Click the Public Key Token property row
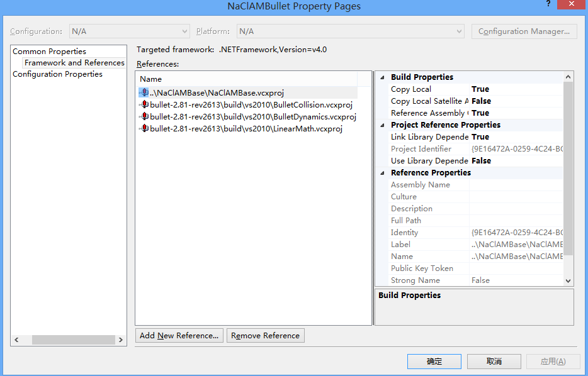This screenshot has width=588, height=376. [x=475, y=268]
